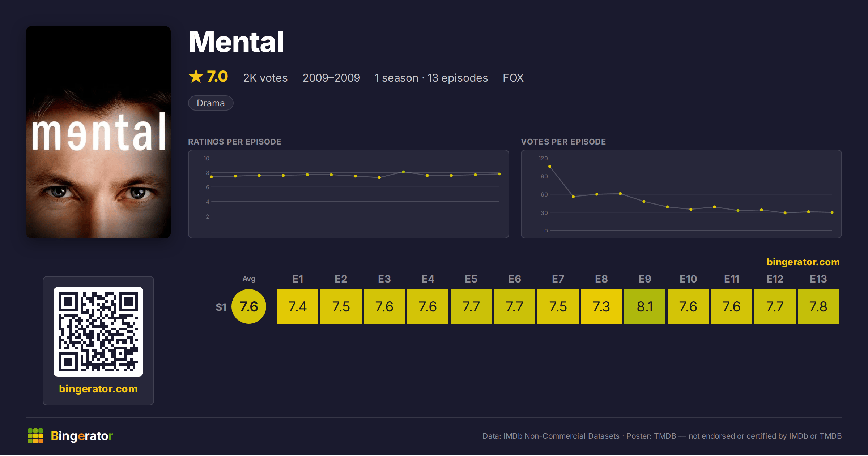Click the highest point in ratings chart

pyautogui.click(x=403, y=172)
